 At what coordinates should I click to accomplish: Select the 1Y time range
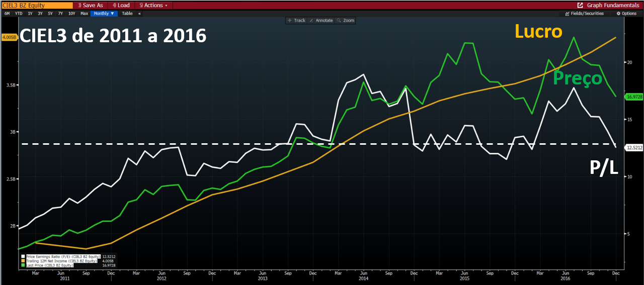[30, 14]
